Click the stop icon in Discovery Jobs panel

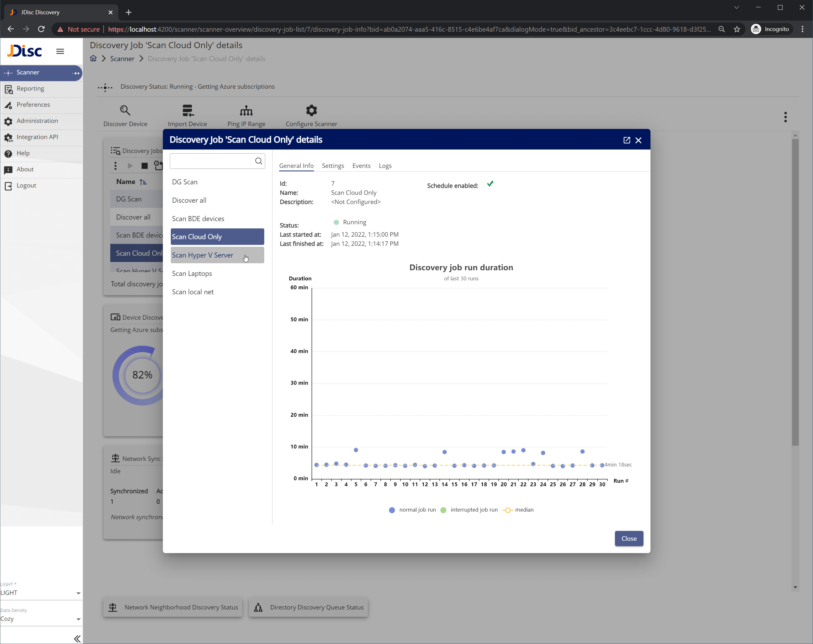coord(144,166)
